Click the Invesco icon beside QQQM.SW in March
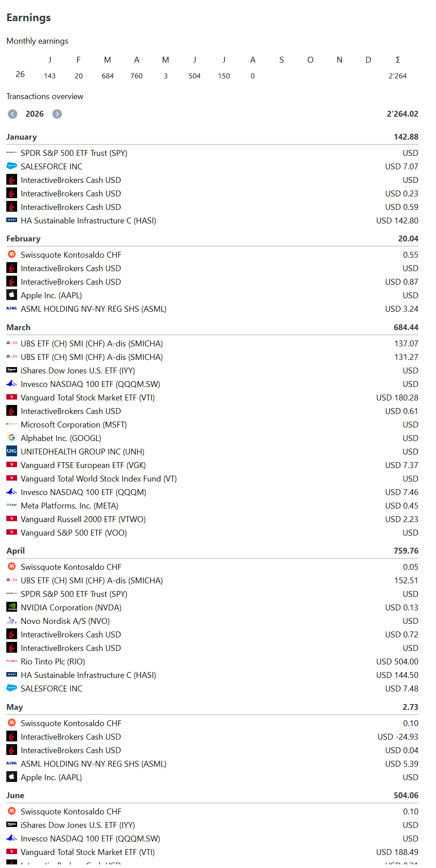 12,384
